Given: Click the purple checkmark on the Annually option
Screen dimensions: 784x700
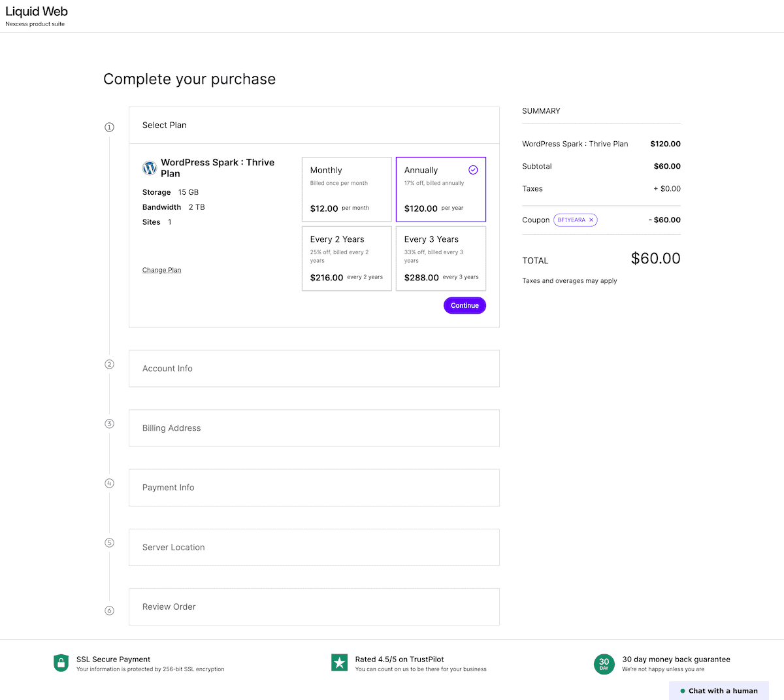Looking at the screenshot, I should tap(472, 169).
